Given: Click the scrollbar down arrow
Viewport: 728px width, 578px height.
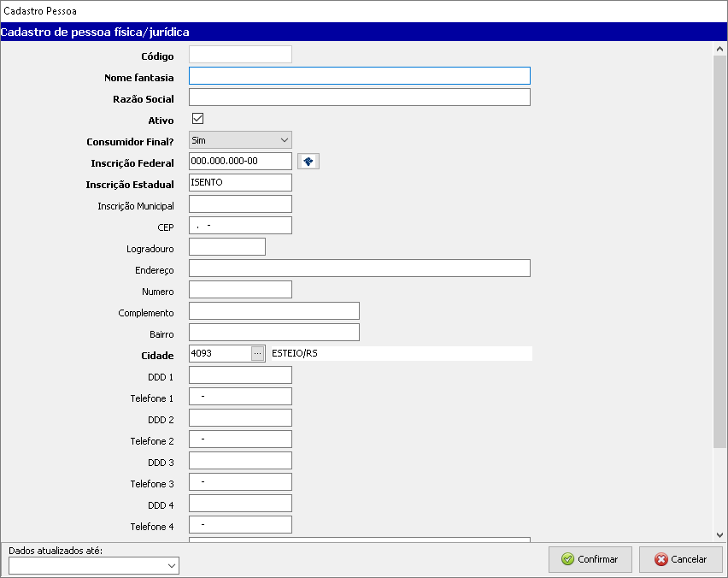Looking at the screenshot, I should click(719, 534).
